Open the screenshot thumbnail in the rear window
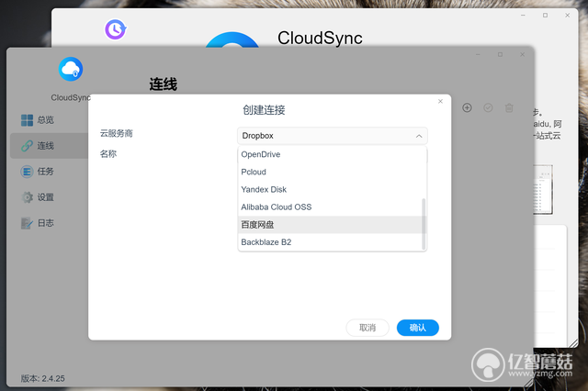This screenshot has height=391, width=588. (x=543, y=189)
